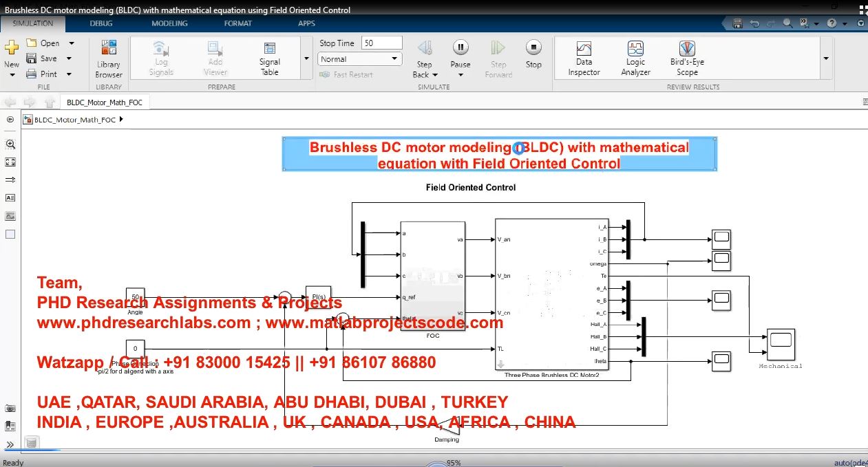Launch the Logic Analyzer
The image size is (868, 467).
coord(635,58)
